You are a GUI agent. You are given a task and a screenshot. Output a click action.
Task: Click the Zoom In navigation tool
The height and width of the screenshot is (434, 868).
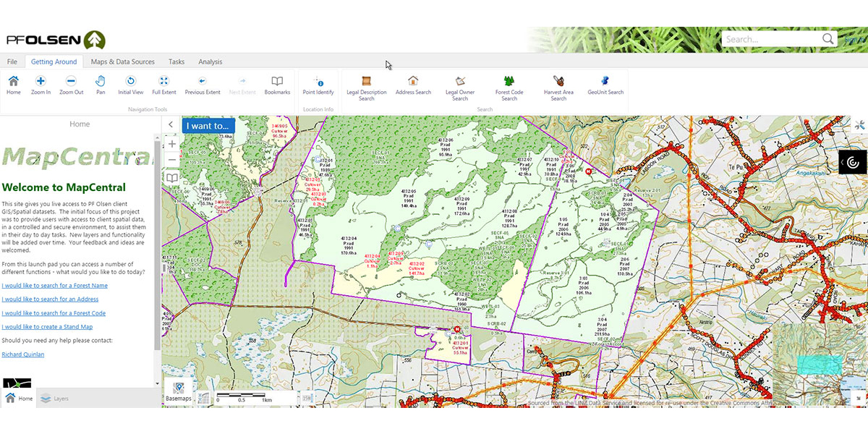point(41,83)
